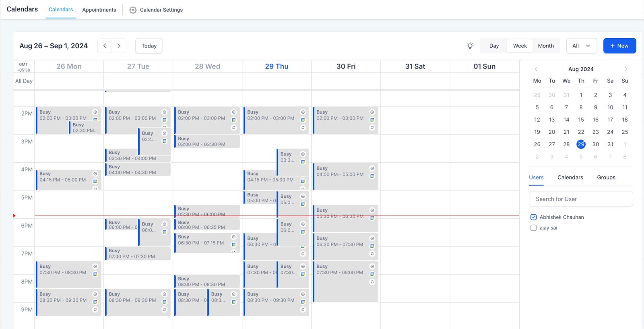This screenshot has height=329, width=644.
Task: Enable the ajay sai user checkbox
Action: (x=533, y=228)
